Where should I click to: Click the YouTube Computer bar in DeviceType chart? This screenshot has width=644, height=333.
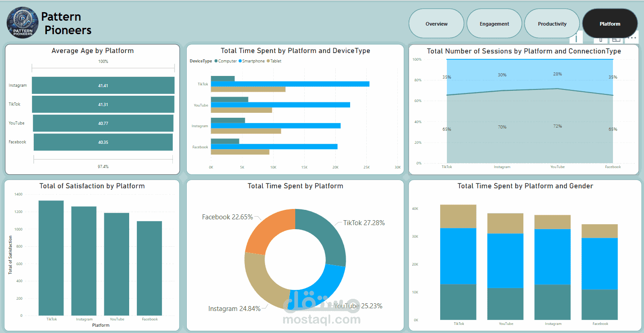pyautogui.click(x=230, y=99)
